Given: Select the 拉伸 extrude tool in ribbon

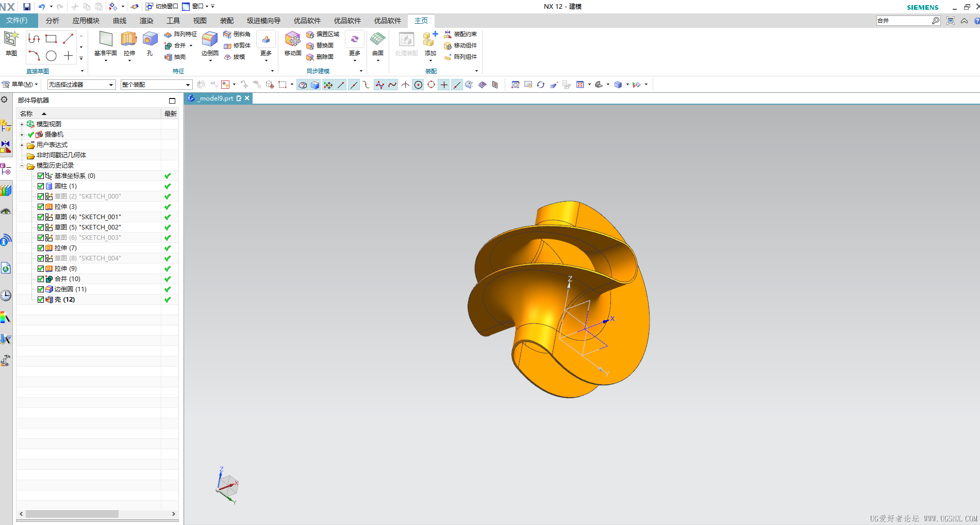Looking at the screenshot, I should pyautogui.click(x=129, y=44).
